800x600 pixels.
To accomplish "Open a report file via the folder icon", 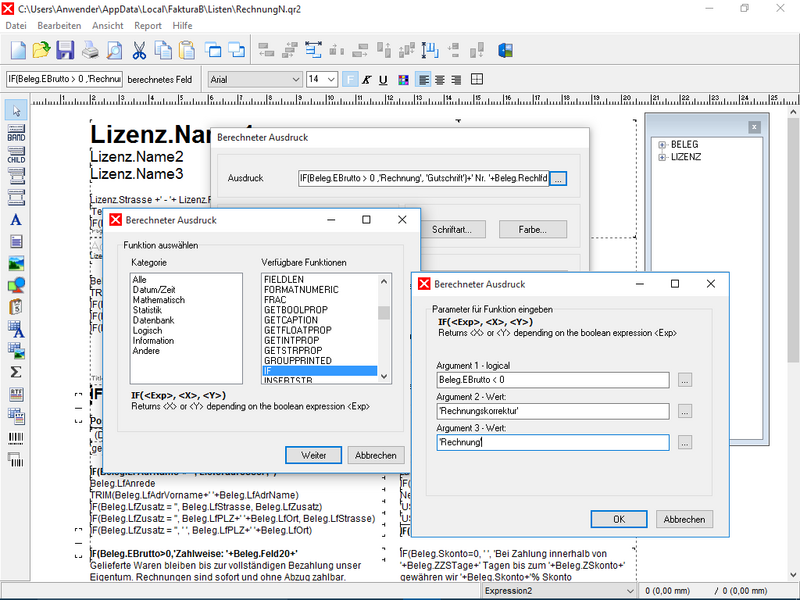I will click(x=41, y=51).
